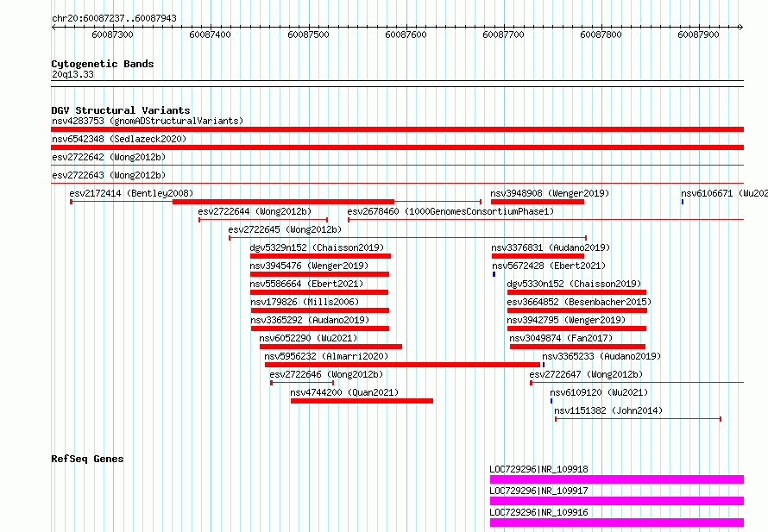Select the small blue nsv6106671 marker
The image size is (768, 532).
(683, 202)
